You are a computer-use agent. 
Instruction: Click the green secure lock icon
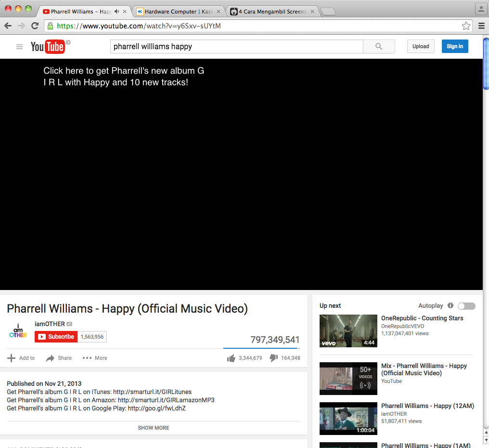click(x=50, y=26)
